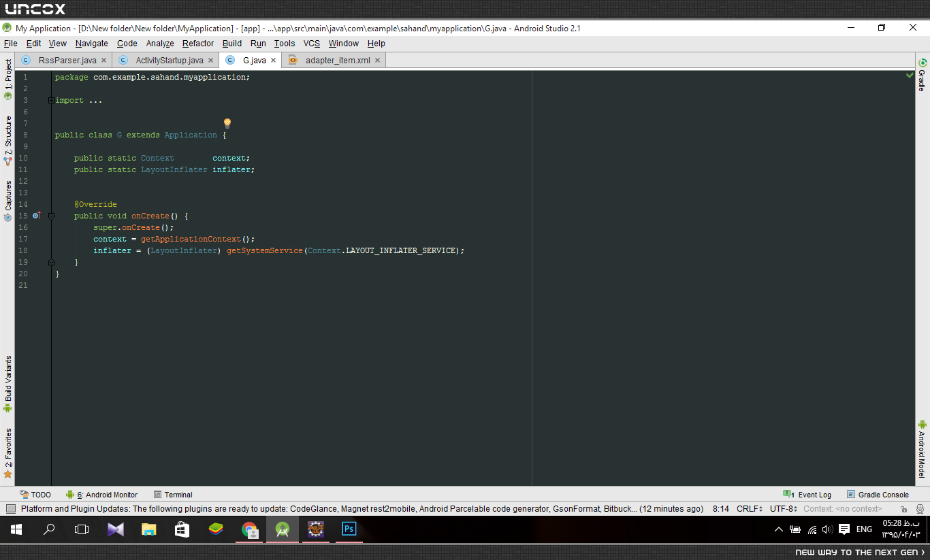This screenshot has width=930, height=560.
Task: Open the VCS menu
Action: (x=311, y=44)
